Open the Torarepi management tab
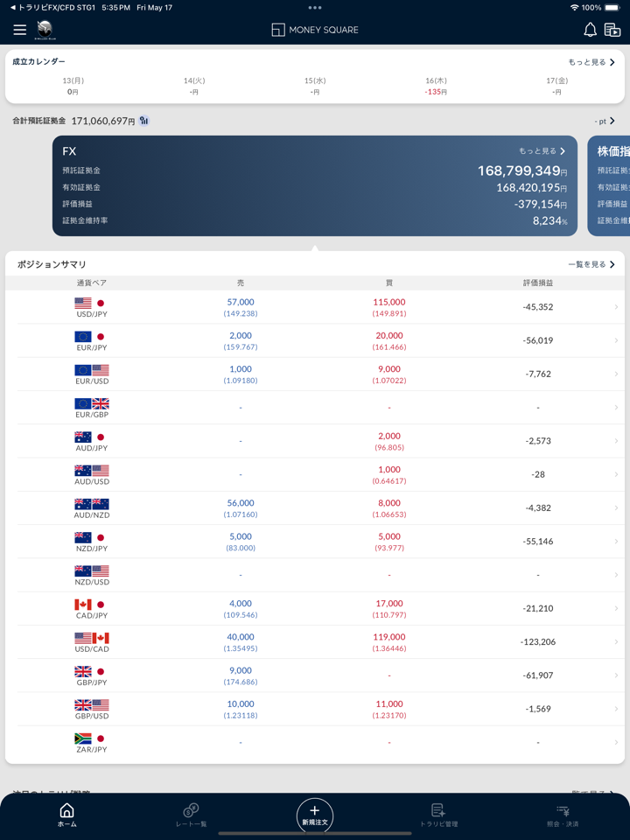 (438, 815)
